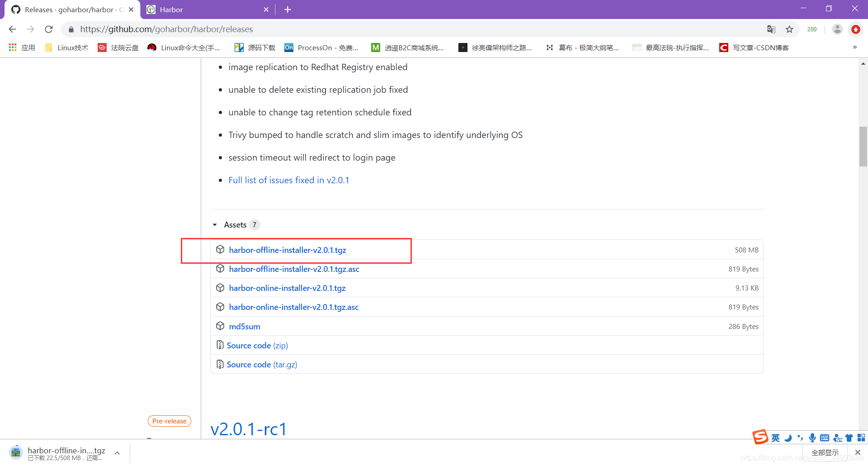The height and width of the screenshot is (466, 868).
Task: Open the apps grid shortcut in bookmarks bar
Action: [x=22, y=48]
